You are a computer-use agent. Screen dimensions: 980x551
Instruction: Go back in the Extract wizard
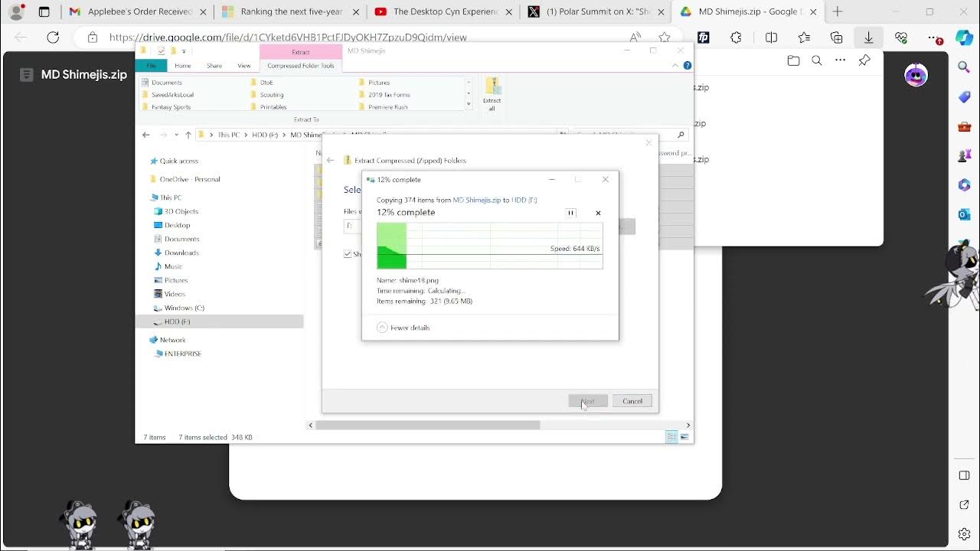tap(331, 160)
